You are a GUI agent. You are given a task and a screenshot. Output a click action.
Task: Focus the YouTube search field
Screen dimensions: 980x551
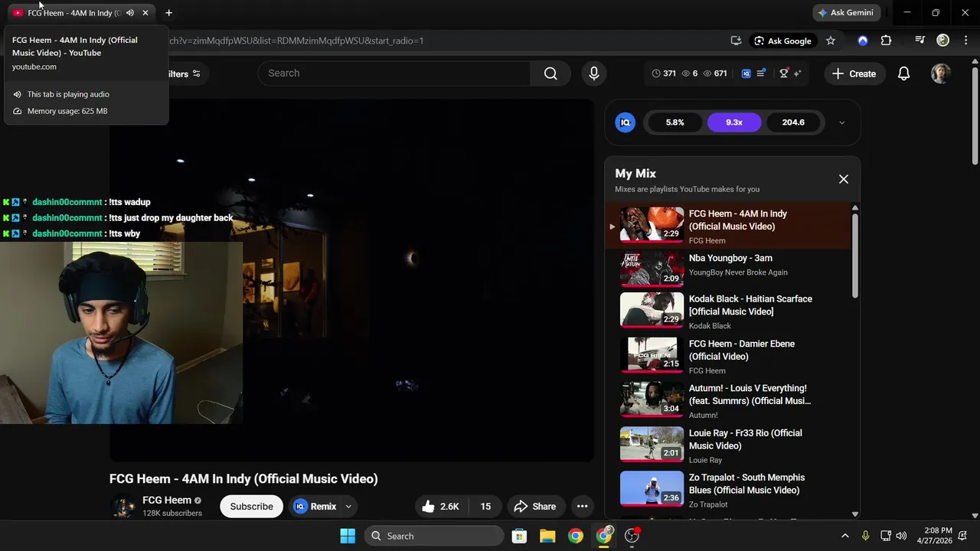tap(394, 73)
